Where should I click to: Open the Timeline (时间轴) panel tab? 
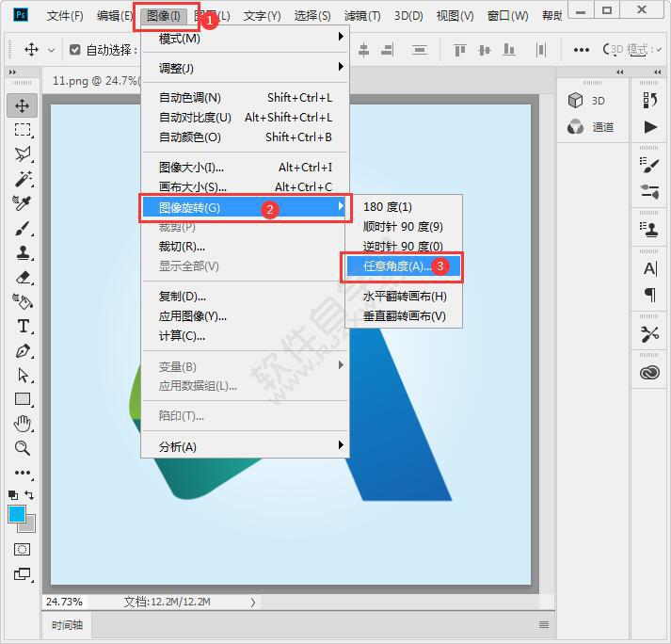pos(67,625)
